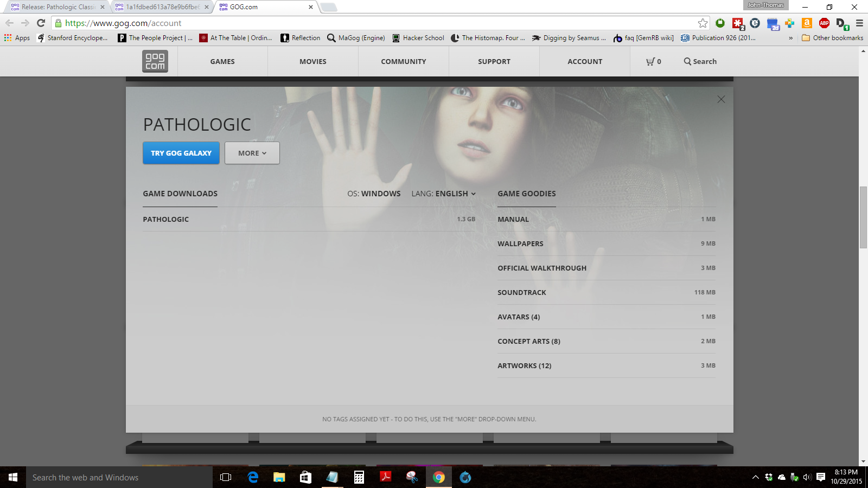The image size is (868, 488).
Task: Click the Amazon extension icon
Action: coord(807,23)
